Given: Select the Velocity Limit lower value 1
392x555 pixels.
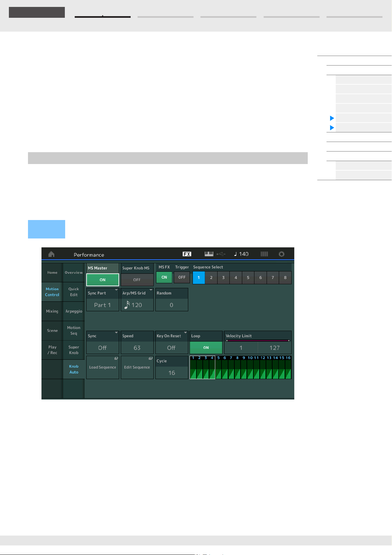Looking at the screenshot, I should coord(241,348).
